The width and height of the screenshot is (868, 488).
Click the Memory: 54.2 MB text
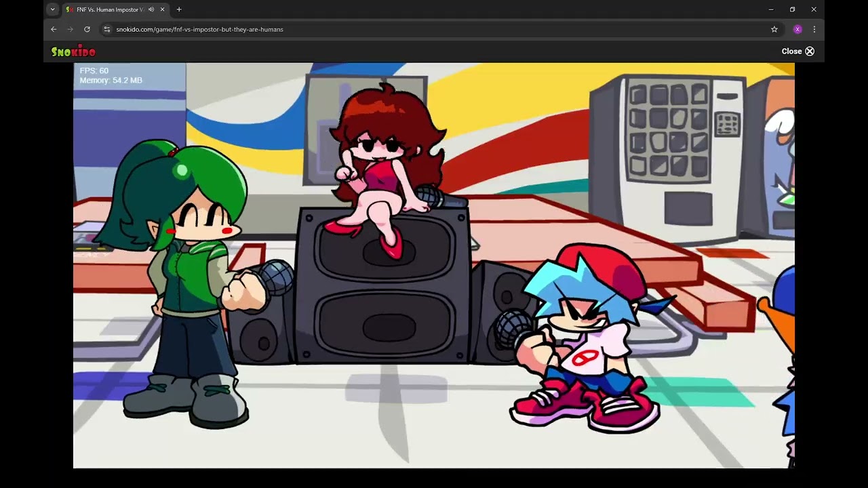(111, 80)
